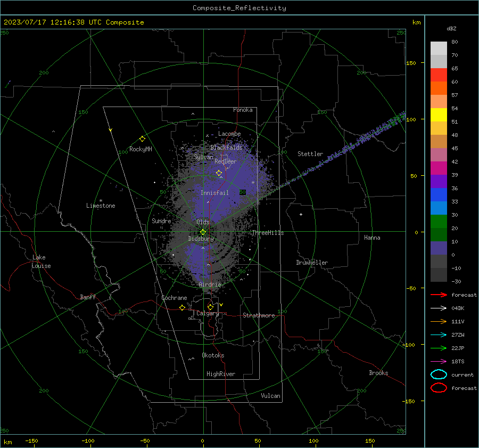
Task: Click the Limestone label
Action: pos(101,206)
